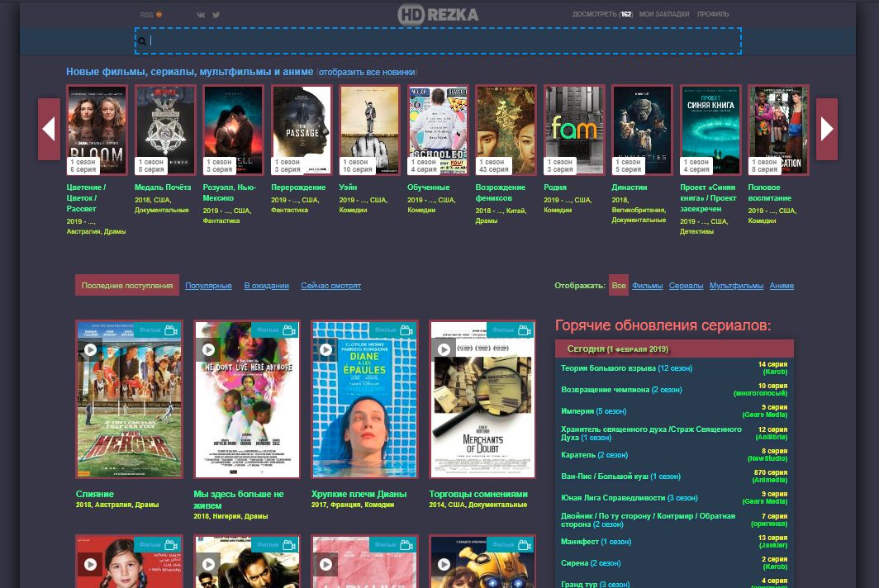This screenshot has height=588, width=879.
Task: Click the search magnifier icon
Action: (x=142, y=41)
